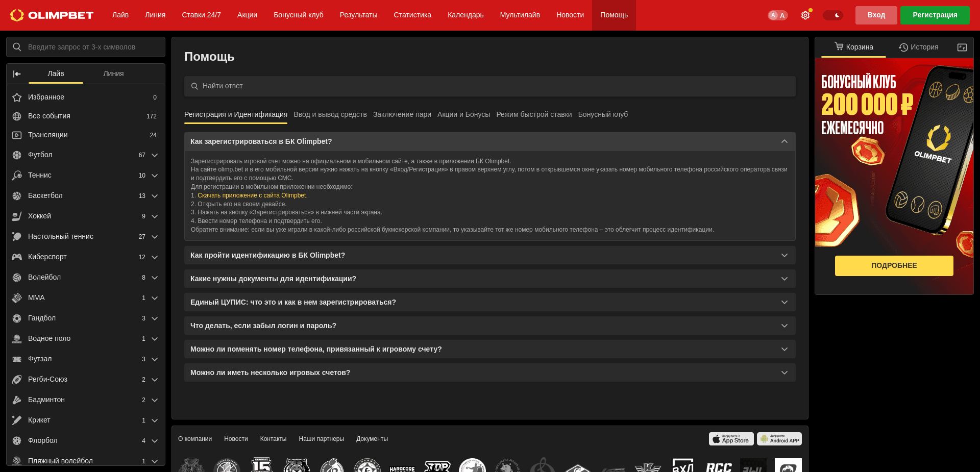Expand Можно ли иметь несколько игровых счетов
Screen dimensions: 980x472
pos(489,372)
